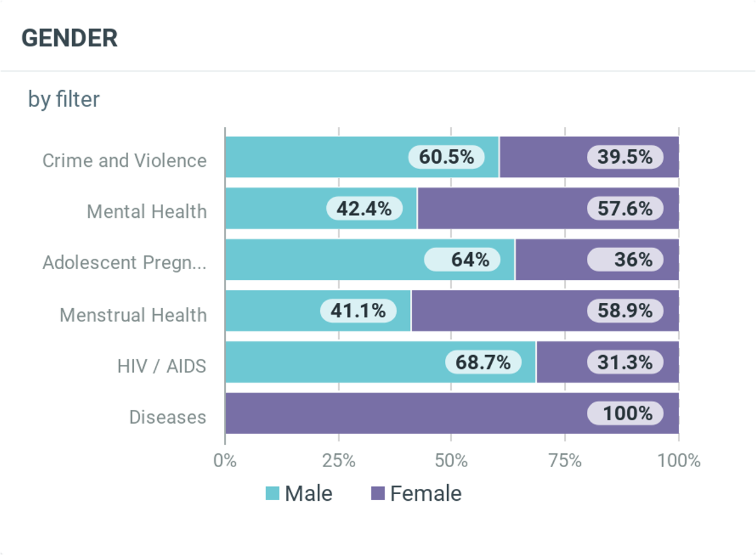Click the 39.5% female value badge

(x=625, y=157)
